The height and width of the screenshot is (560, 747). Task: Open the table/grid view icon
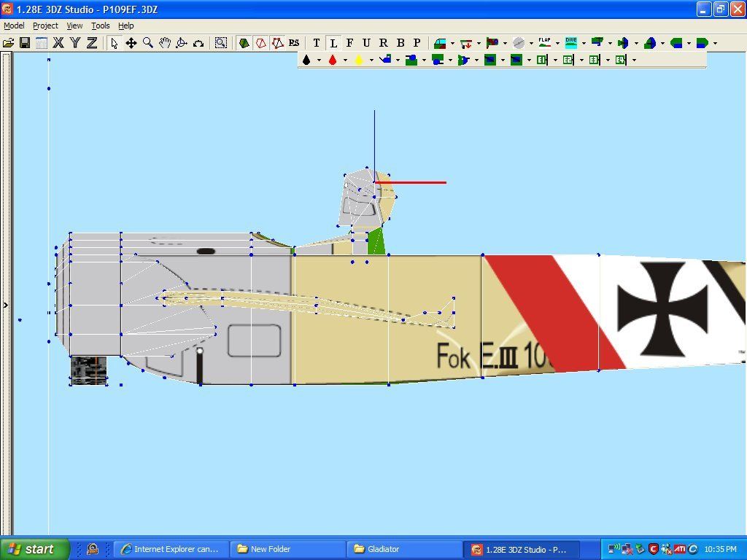click(42, 43)
